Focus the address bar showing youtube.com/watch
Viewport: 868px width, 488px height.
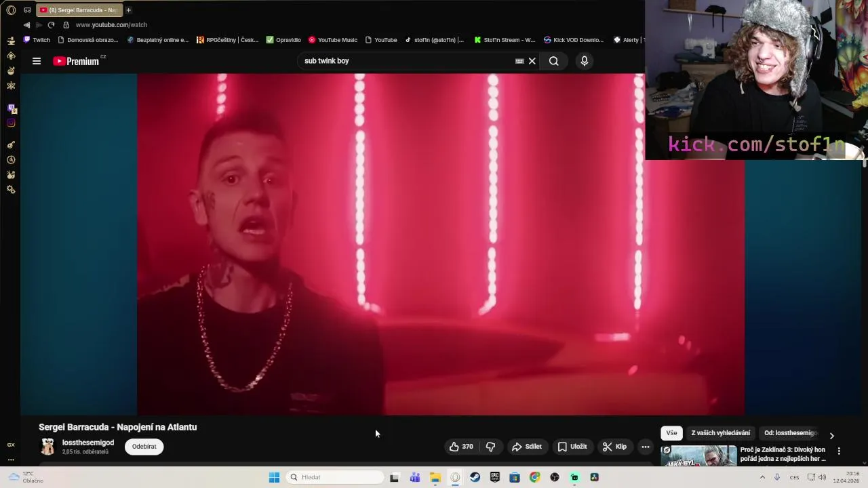(111, 25)
